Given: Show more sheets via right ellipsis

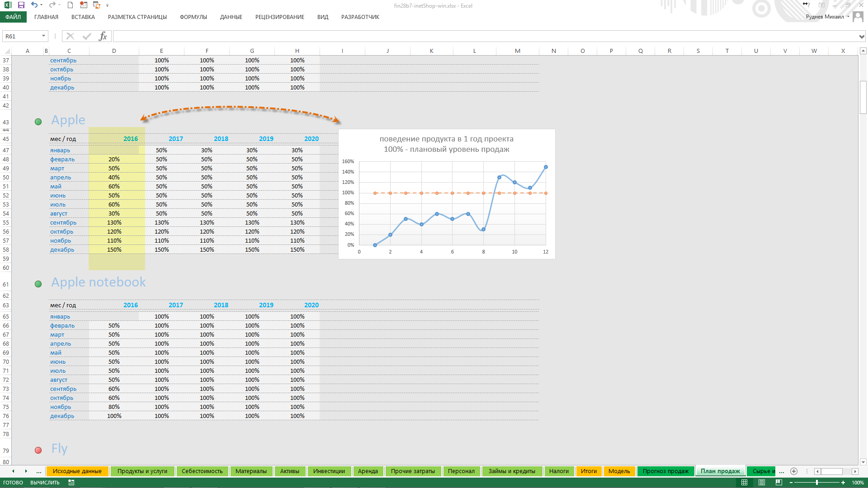Looking at the screenshot, I should [x=782, y=471].
